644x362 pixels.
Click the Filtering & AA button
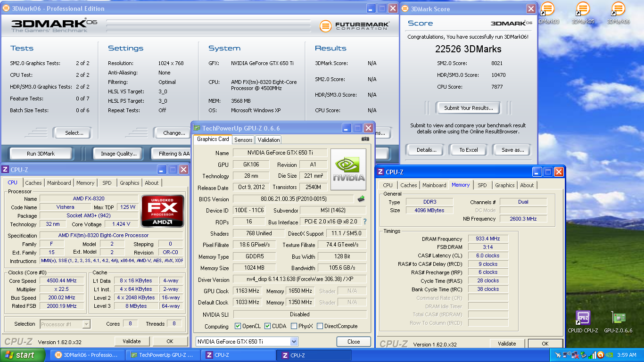(x=171, y=154)
